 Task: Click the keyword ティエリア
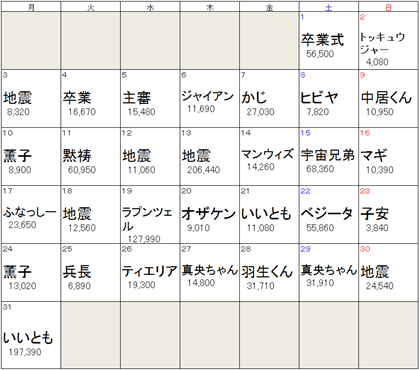pyautogui.click(x=149, y=271)
